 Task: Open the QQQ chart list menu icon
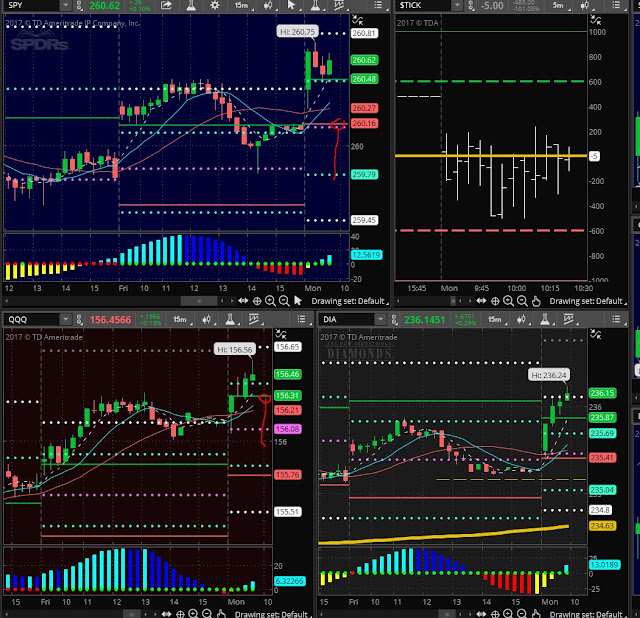[x=301, y=319]
